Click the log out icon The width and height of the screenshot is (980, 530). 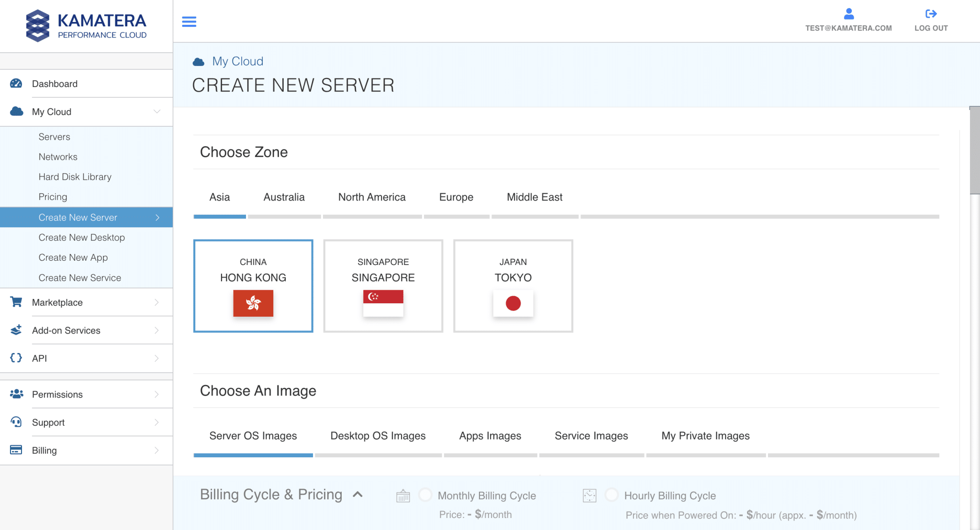pos(931,13)
